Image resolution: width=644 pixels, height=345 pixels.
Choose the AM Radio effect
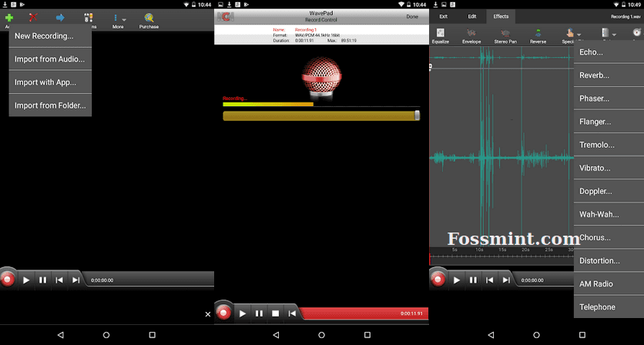(596, 284)
